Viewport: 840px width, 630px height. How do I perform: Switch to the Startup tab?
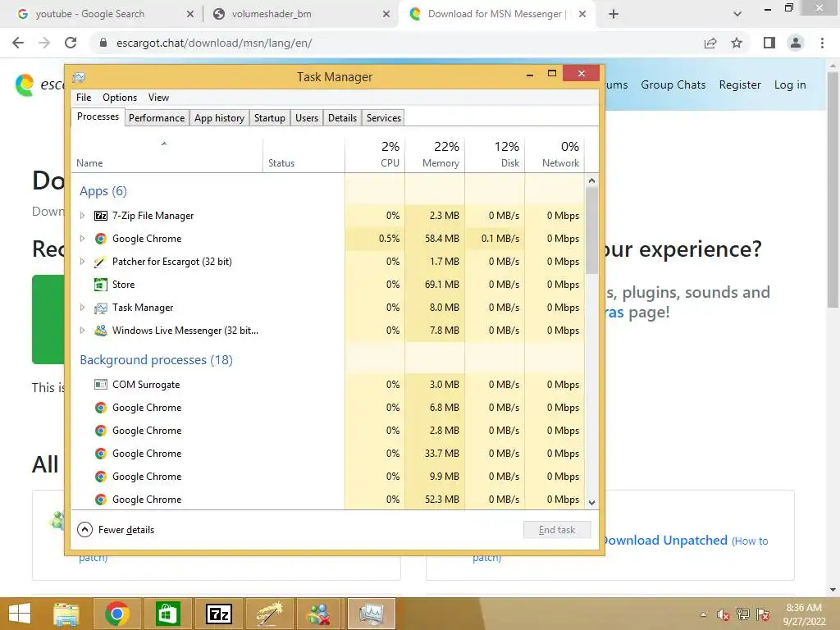click(269, 118)
